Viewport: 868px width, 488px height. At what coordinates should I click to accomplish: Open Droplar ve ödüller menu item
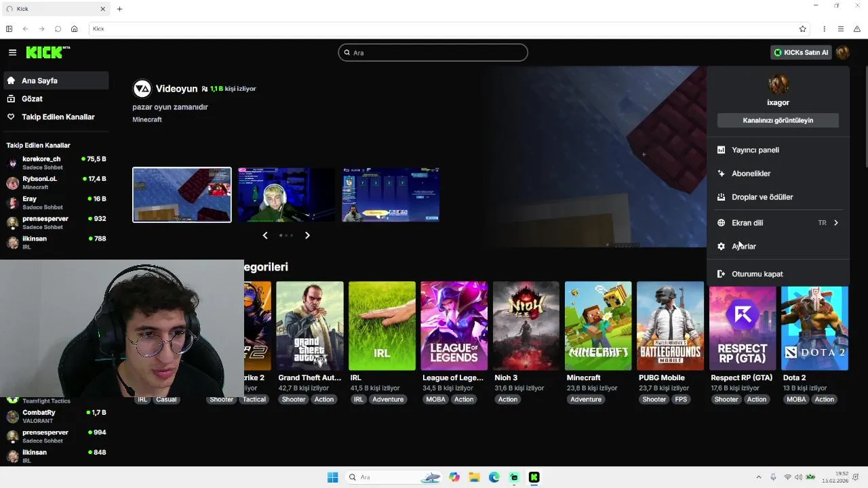[x=778, y=197]
